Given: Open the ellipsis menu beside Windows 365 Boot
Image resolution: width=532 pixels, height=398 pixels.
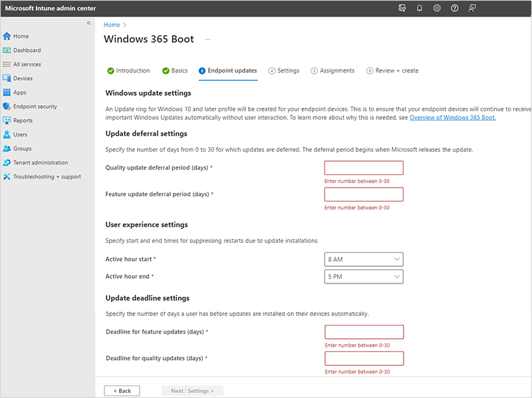Looking at the screenshot, I should (207, 39).
